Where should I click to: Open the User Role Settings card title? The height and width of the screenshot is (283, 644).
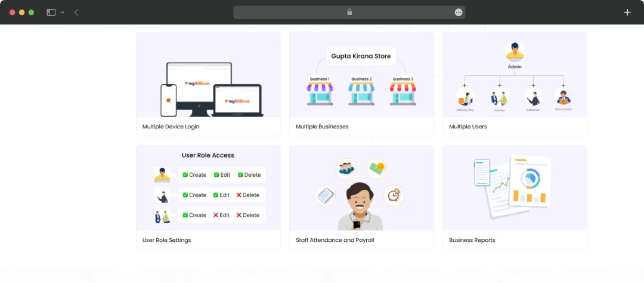pos(166,240)
